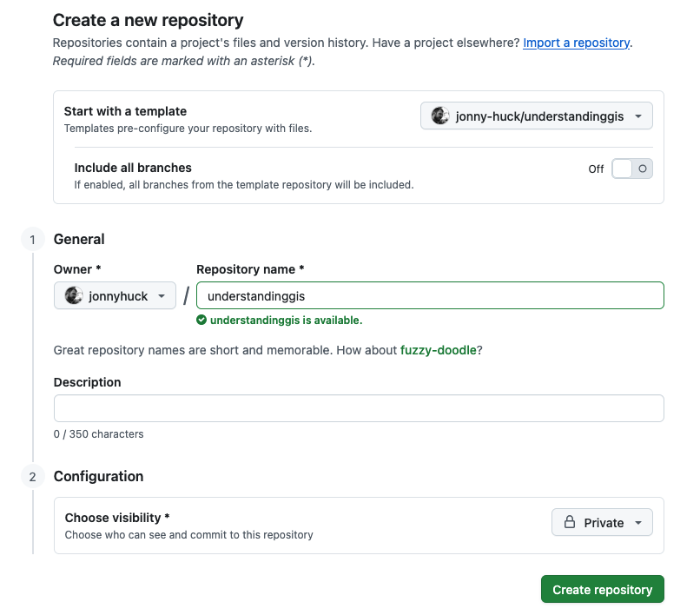Focus the Description input field
700x615 pixels.
click(359, 408)
